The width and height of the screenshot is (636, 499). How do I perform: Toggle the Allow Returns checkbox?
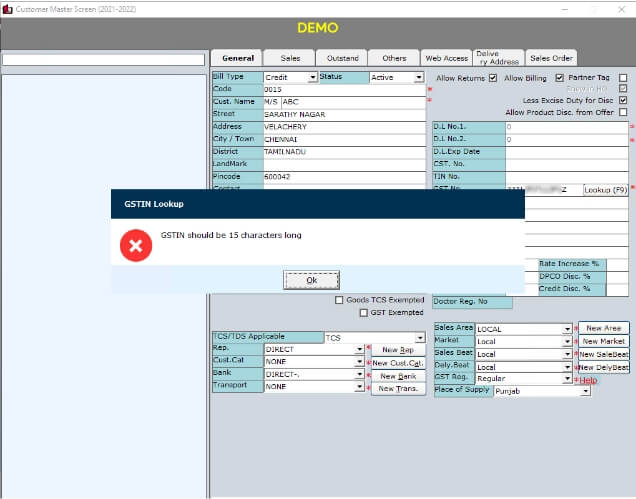pyautogui.click(x=493, y=78)
